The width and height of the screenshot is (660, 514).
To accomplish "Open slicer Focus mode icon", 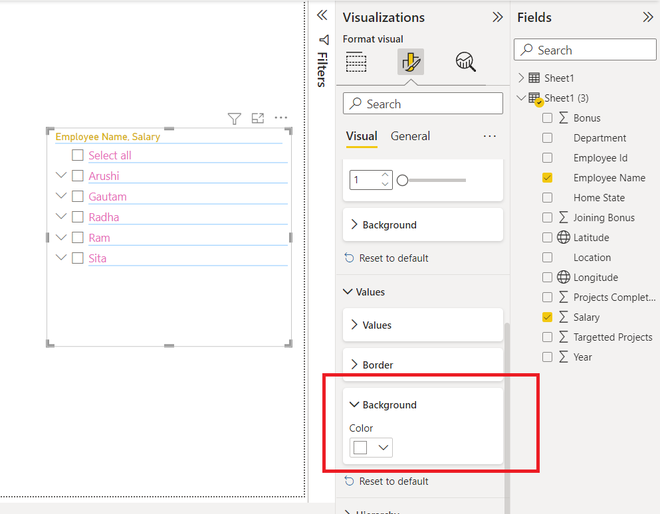I will point(258,118).
